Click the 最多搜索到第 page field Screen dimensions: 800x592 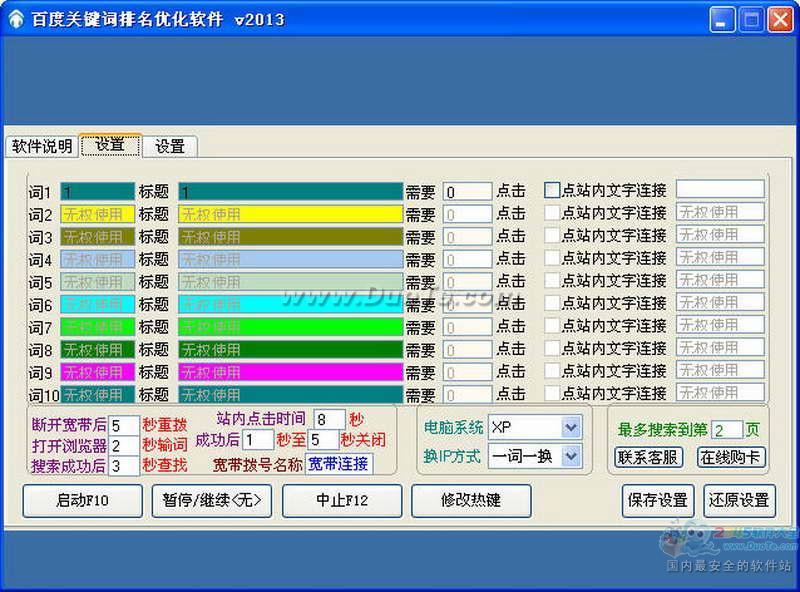point(727,430)
